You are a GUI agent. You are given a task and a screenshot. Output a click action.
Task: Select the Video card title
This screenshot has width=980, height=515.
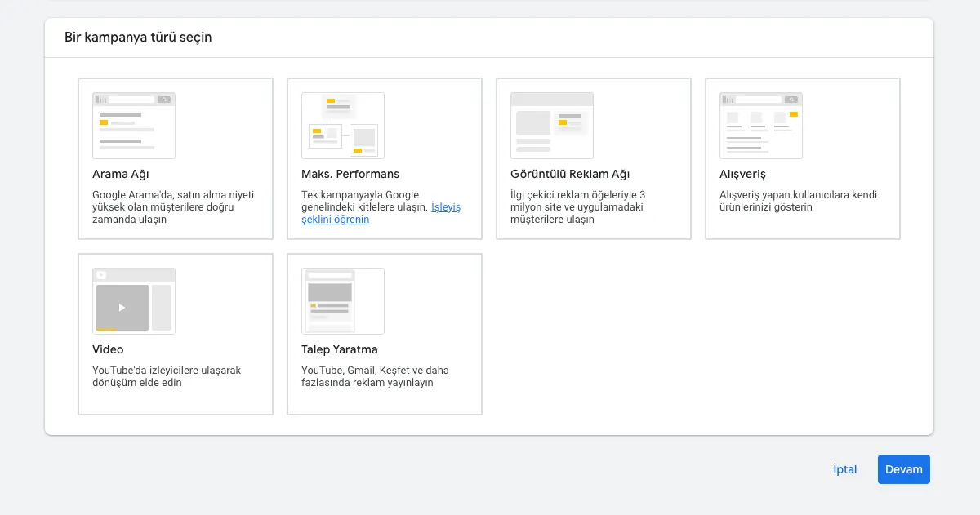point(108,349)
